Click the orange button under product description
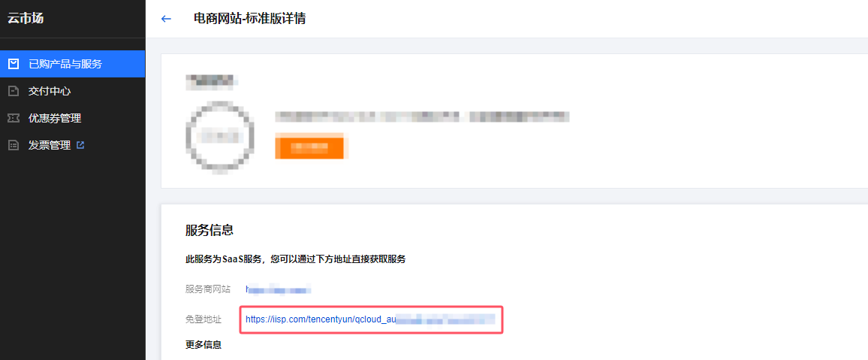This screenshot has width=868, height=360. click(309, 147)
